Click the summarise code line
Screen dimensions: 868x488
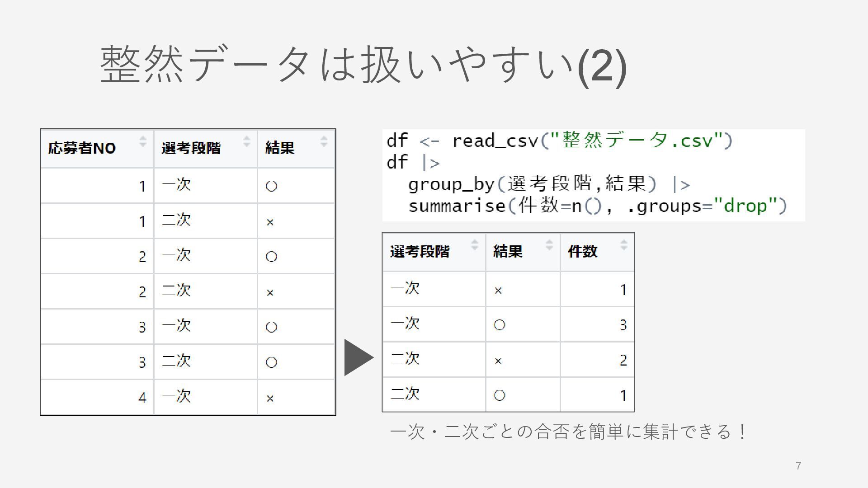point(598,206)
